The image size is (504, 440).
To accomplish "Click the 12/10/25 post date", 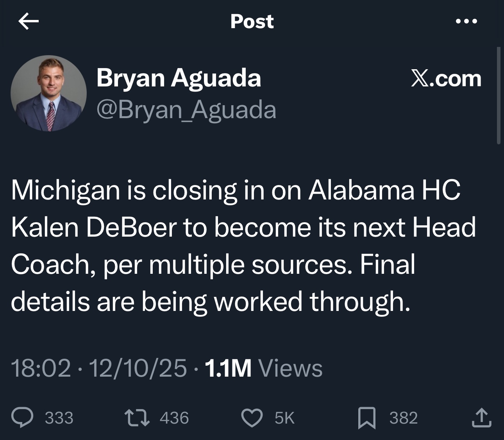I will click(138, 368).
